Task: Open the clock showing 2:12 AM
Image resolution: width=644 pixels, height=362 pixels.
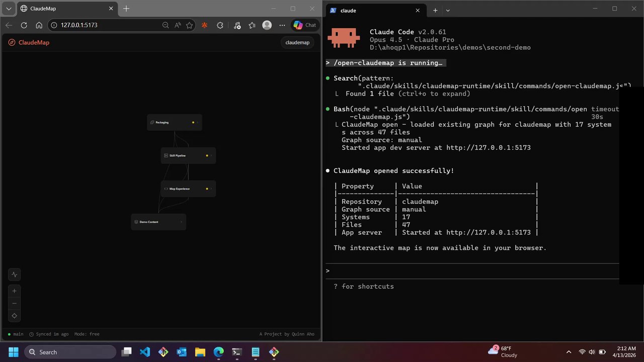Action: (624, 352)
